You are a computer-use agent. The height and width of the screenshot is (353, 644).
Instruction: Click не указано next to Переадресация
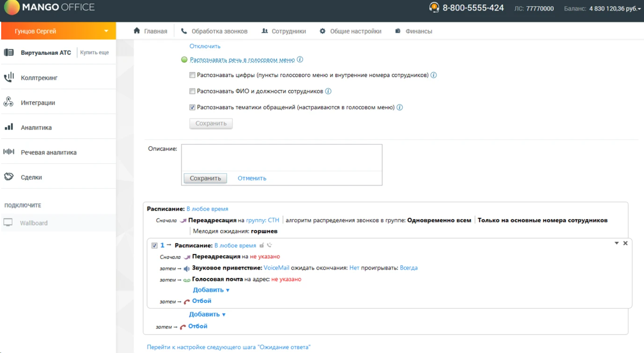(265, 256)
